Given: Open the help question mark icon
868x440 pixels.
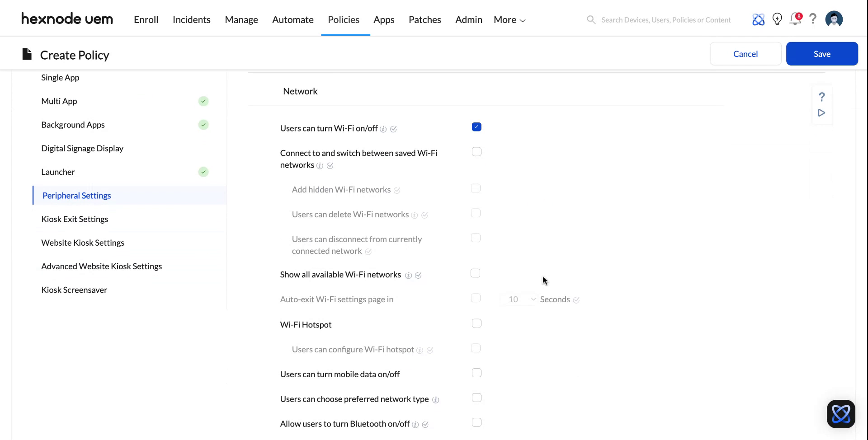Looking at the screenshot, I should point(813,19).
